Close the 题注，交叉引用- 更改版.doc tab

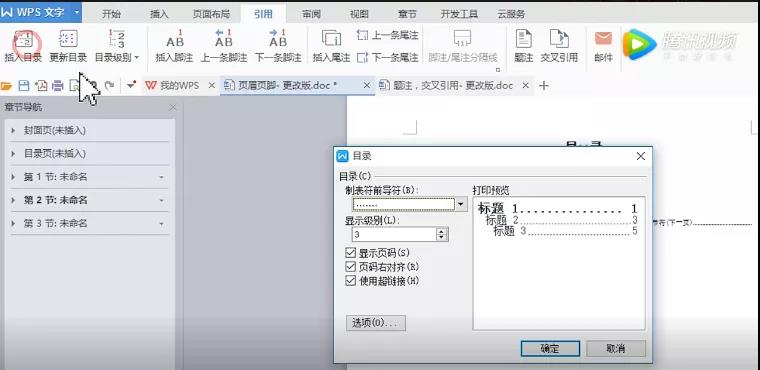tap(525, 86)
